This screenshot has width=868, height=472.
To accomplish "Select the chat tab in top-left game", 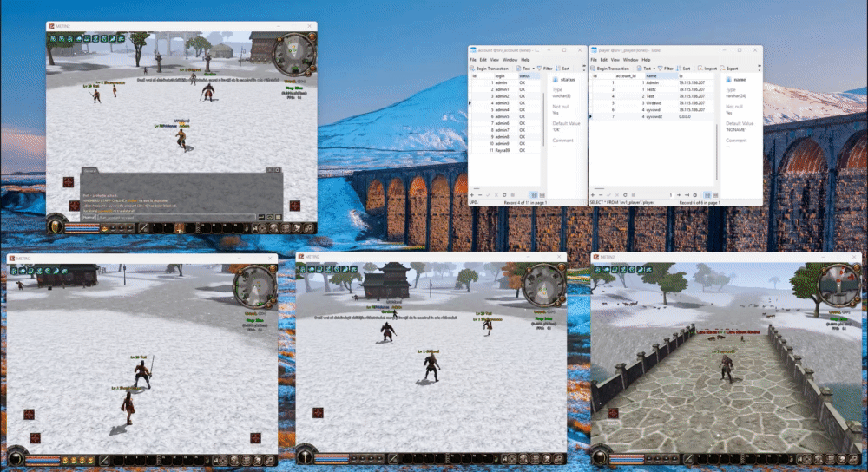I will [x=89, y=170].
